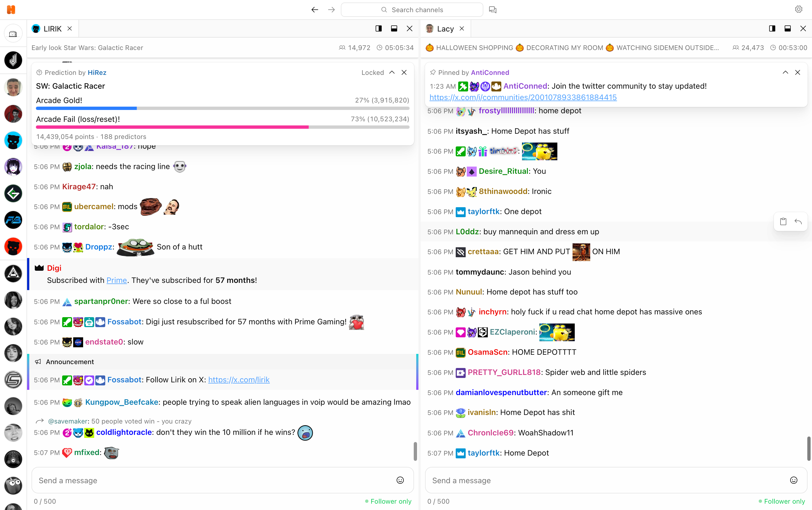Image resolution: width=812 pixels, height=510 pixels.
Task: Dismiss the pinned message by AntiConned
Action: [798, 72]
